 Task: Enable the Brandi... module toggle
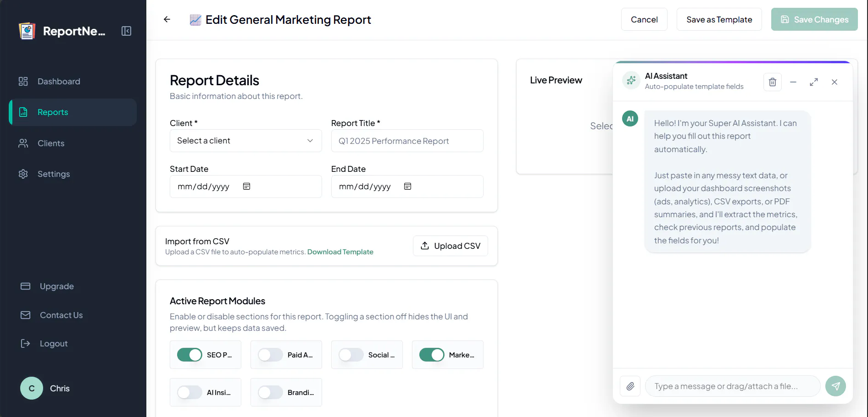pyautogui.click(x=270, y=393)
